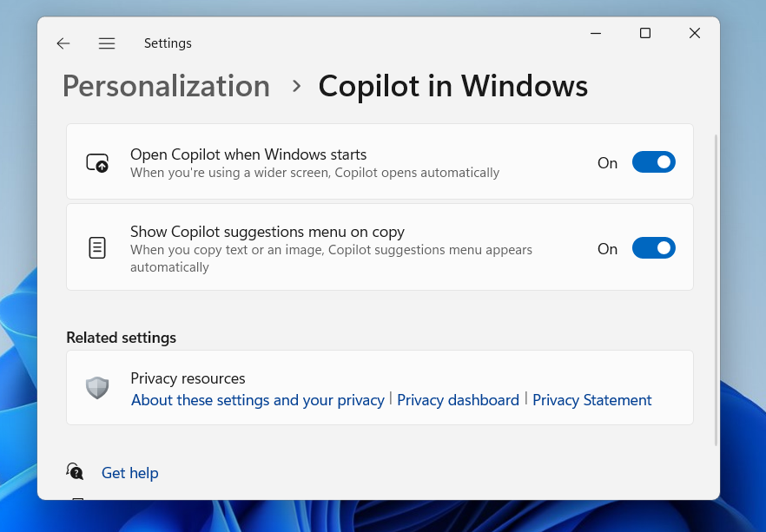Open the Privacy Statement link
Image resolution: width=766 pixels, height=532 pixels.
591,400
